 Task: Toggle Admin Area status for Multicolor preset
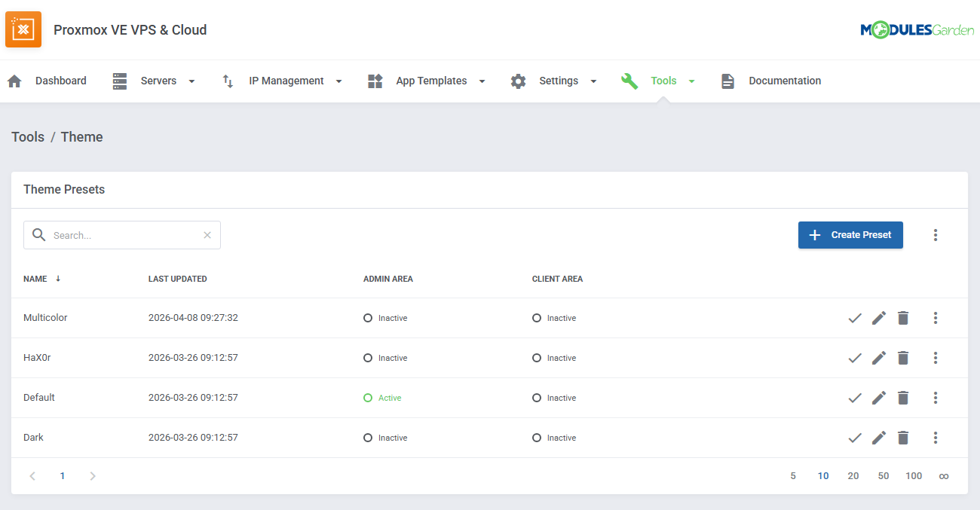point(385,318)
